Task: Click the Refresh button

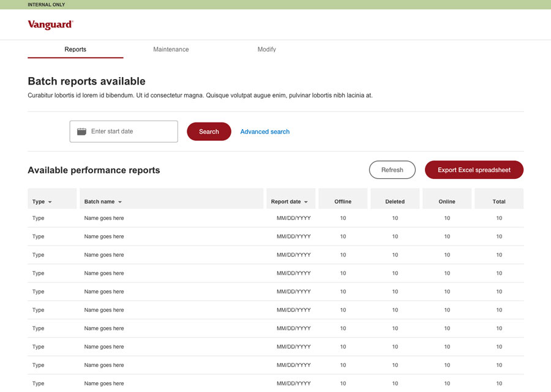Action: [392, 170]
